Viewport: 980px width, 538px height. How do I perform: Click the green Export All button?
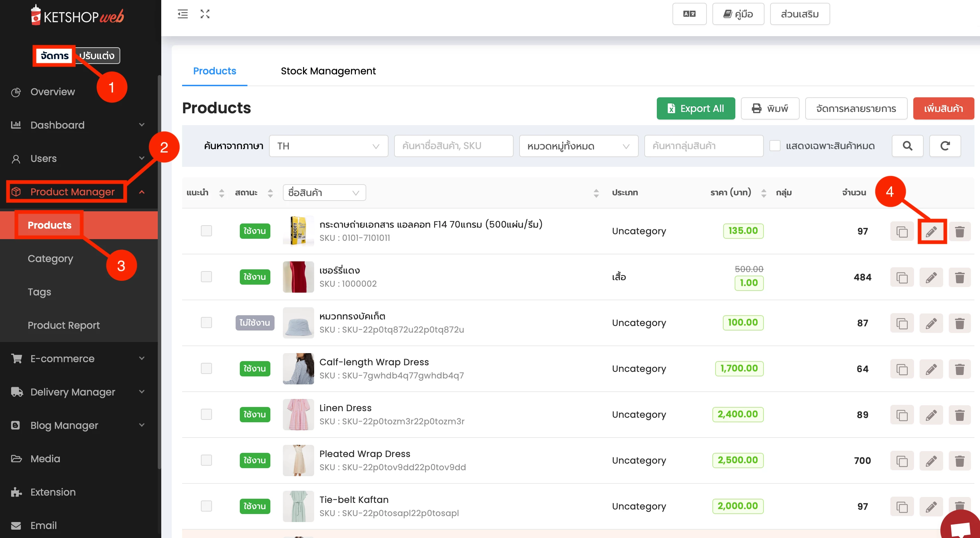695,108
